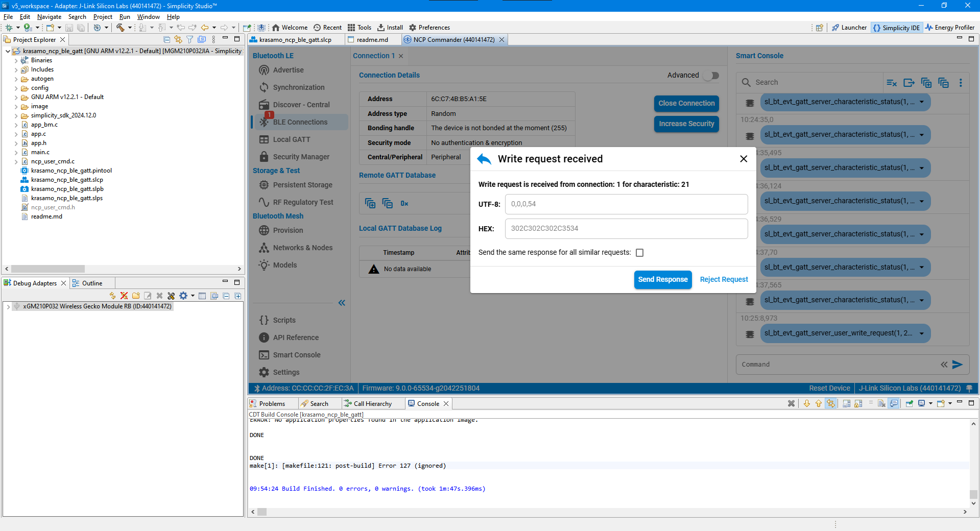Switch to Energy Profiler perspective

(x=950, y=28)
